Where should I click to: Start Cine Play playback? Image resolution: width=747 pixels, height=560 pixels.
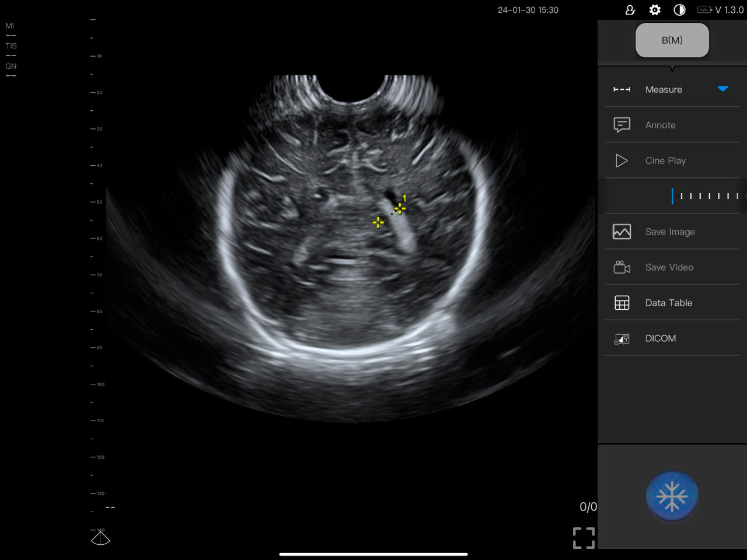pos(622,160)
